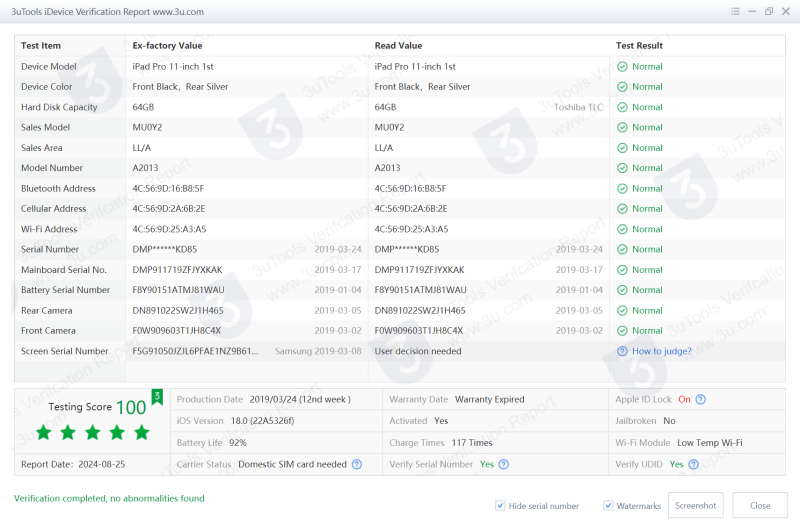Click ex-factory Sales Model MU0Y2 cell

click(x=147, y=128)
